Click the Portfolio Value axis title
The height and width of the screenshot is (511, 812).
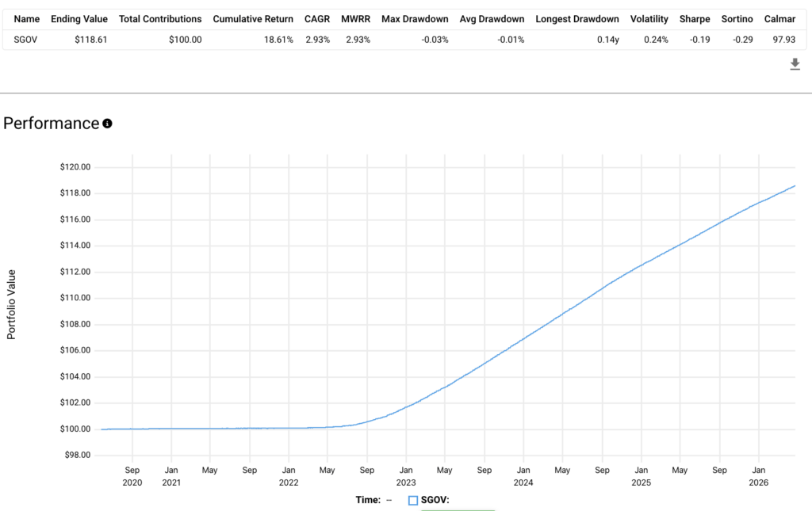coord(11,304)
